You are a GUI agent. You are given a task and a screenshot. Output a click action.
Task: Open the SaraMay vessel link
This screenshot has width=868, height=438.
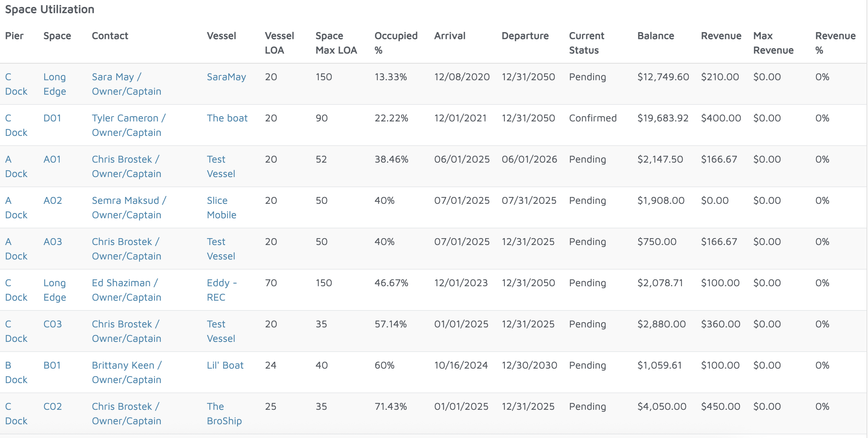[226, 77]
